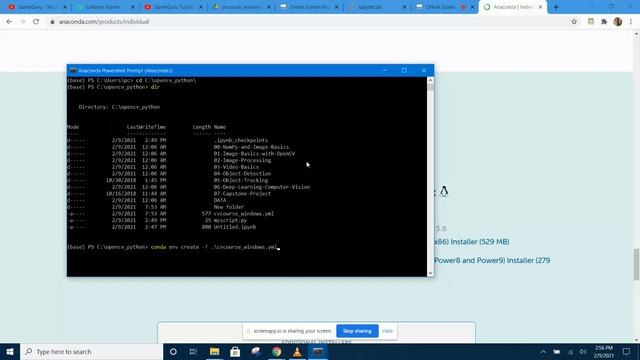Go back in Chrome browser

9,22
